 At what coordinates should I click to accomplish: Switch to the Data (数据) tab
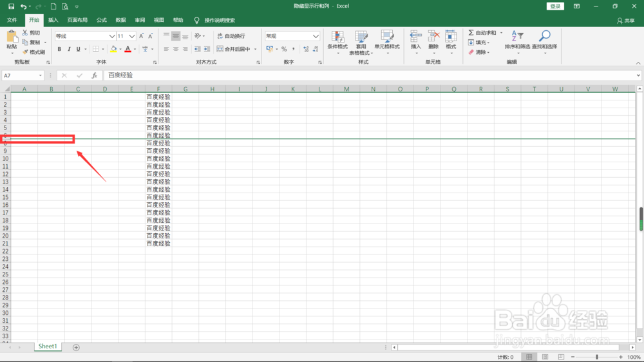120,20
